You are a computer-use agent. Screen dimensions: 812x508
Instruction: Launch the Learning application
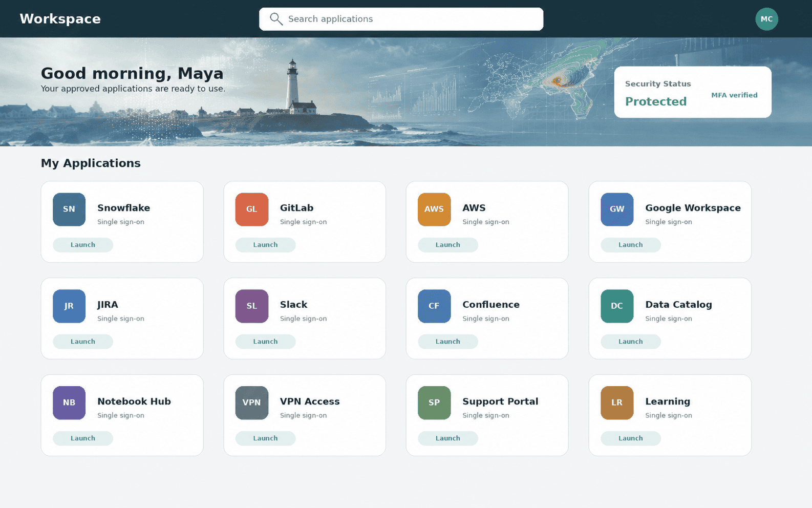631,438
